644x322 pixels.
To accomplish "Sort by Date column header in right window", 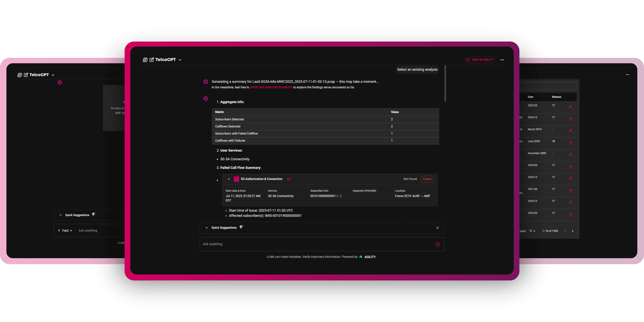I will 530,97.
